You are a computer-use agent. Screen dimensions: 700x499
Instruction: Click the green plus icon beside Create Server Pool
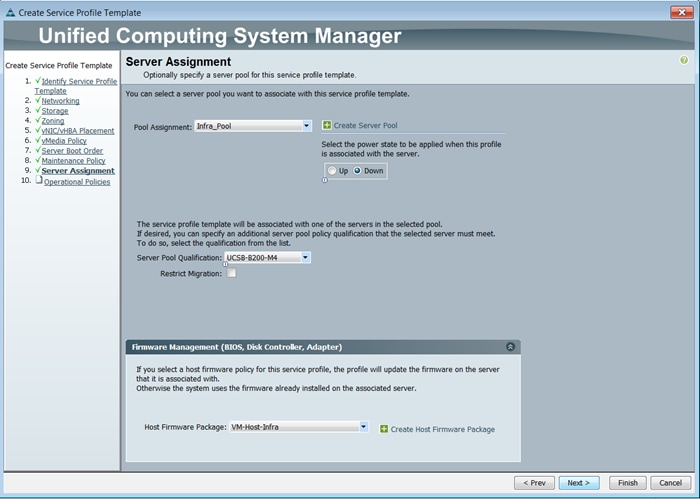coord(327,125)
